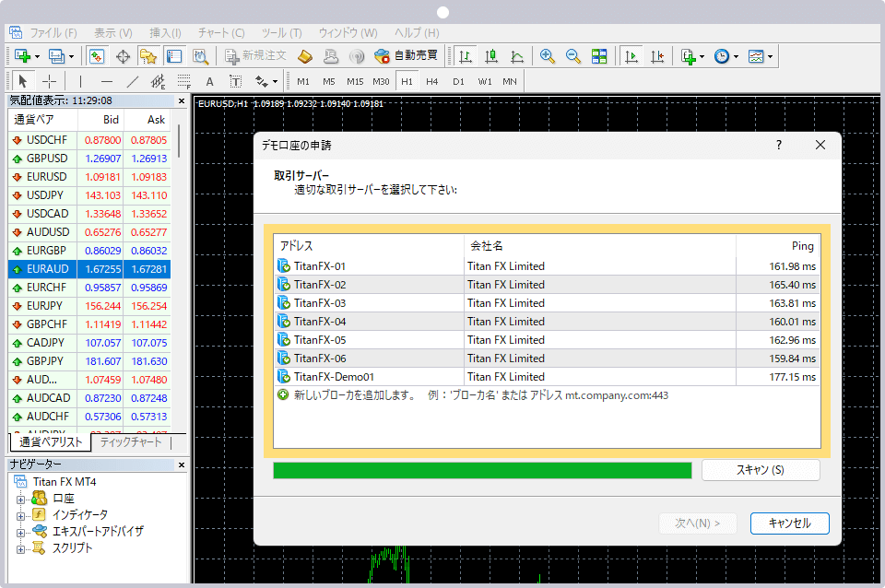Toggle the chart shift icon
Image resolution: width=885 pixels, height=588 pixels.
coord(657,56)
